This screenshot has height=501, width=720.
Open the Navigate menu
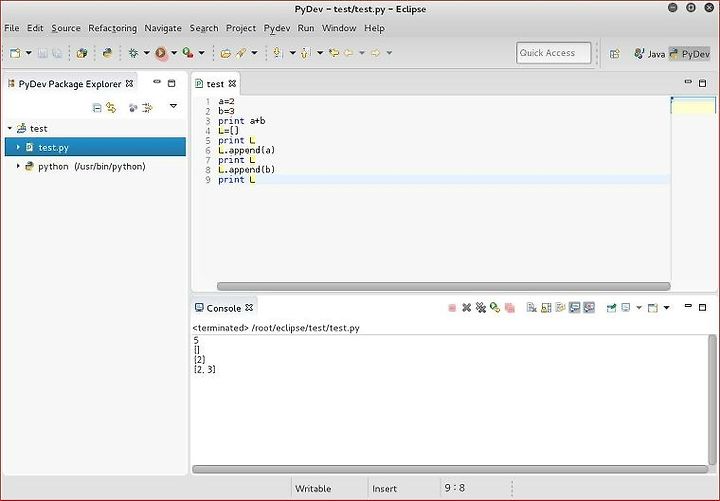point(163,28)
